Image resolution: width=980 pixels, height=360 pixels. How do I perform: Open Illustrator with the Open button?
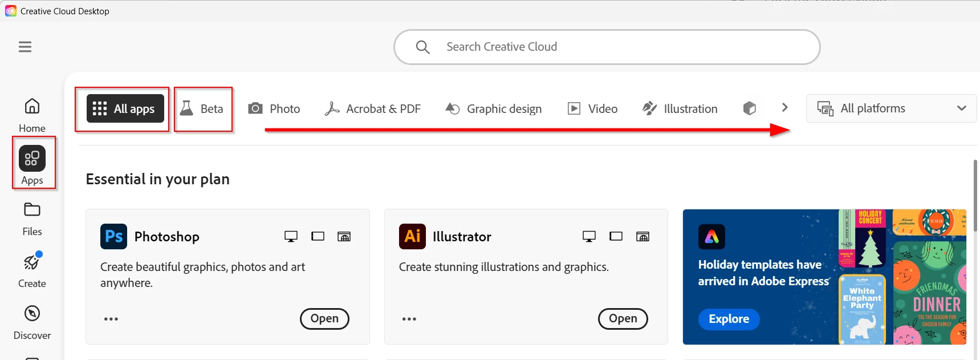point(623,318)
